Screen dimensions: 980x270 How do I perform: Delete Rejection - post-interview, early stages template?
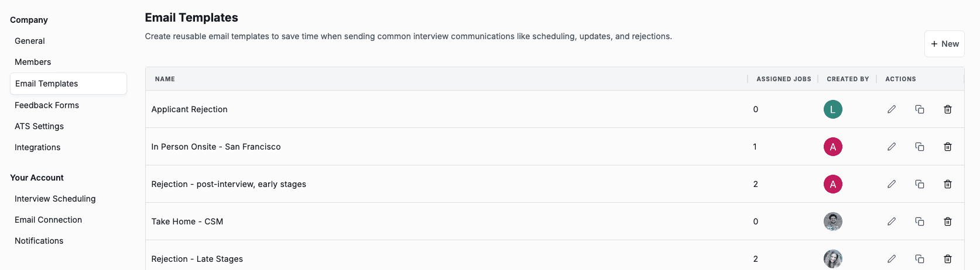click(x=948, y=184)
